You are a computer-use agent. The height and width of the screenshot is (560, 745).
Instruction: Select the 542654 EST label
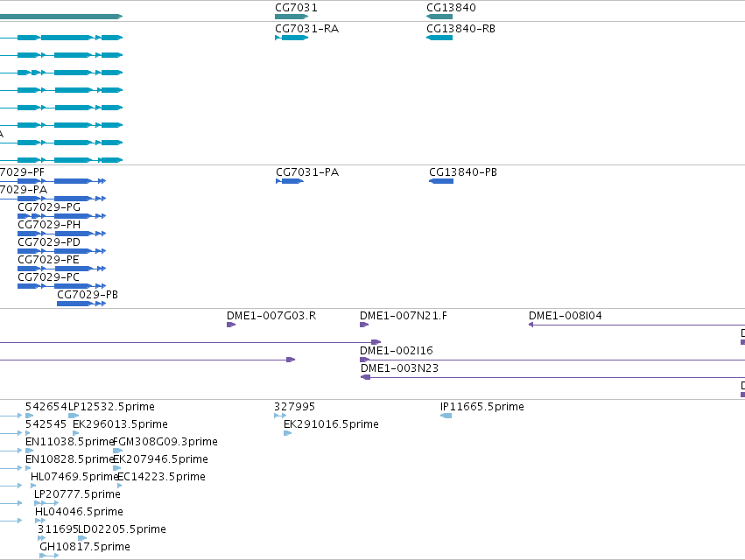tap(46, 407)
